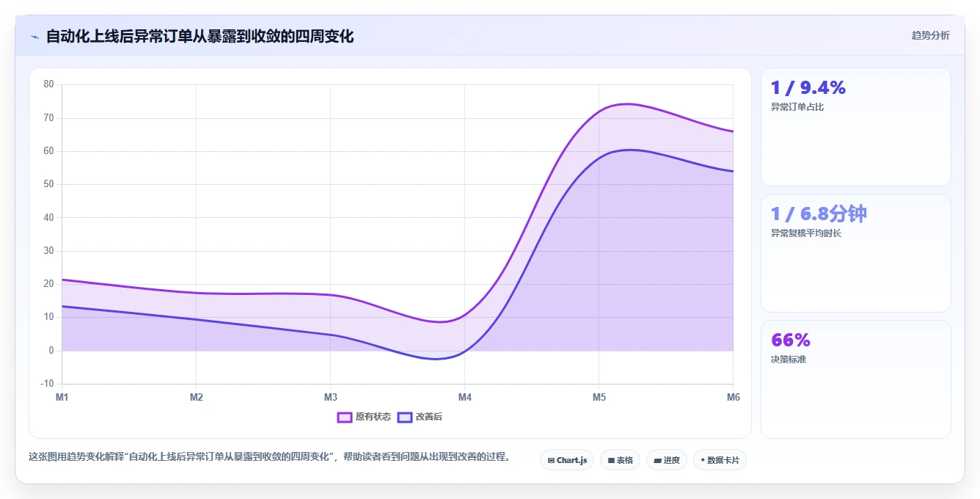Image resolution: width=980 pixels, height=499 pixels.
Task: Click the blue 改善后 legend swatch
Action: 405,417
